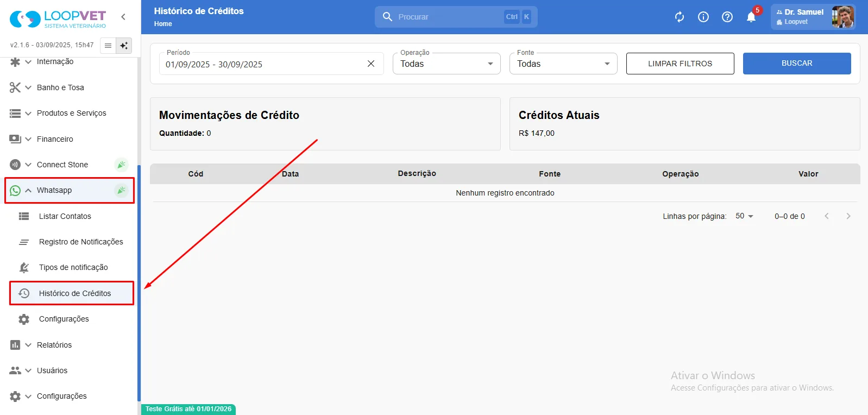Open Listar Contatos menu item
868x415 pixels.
pos(65,216)
